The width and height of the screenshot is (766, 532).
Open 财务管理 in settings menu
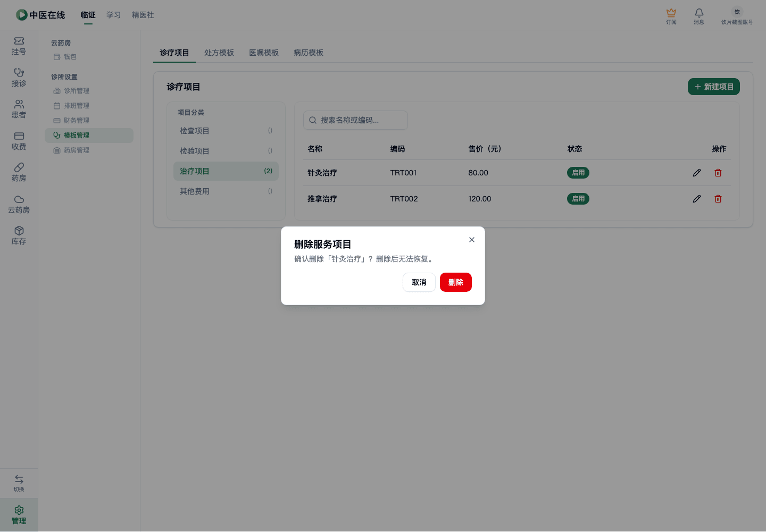pyautogui.click(x=89, y=121)
